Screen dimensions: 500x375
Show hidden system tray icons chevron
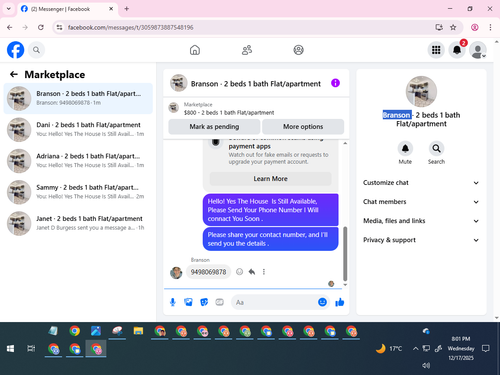point(415,349)
